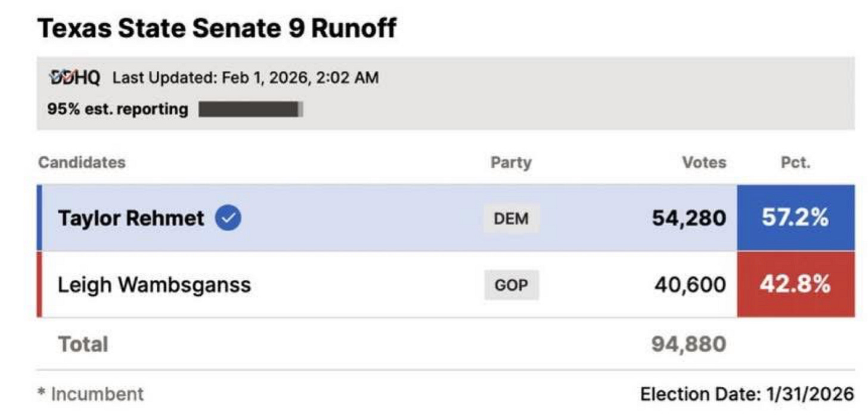Select the Leigh Wambsganss candidate name
The height and width of the screenshot is (416, 868).
tap(154, 285)
